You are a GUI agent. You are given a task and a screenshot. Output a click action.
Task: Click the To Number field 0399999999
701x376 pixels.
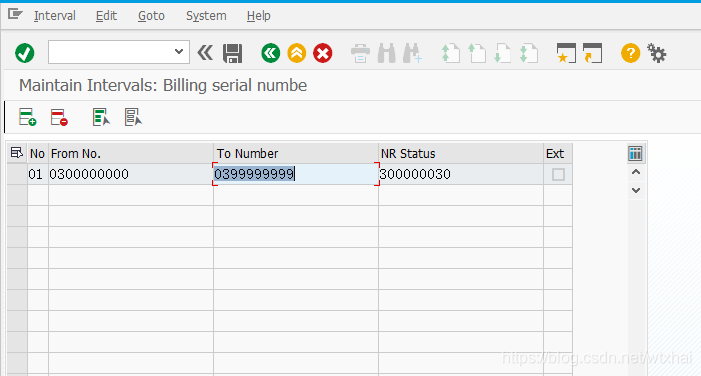point(296,174)
